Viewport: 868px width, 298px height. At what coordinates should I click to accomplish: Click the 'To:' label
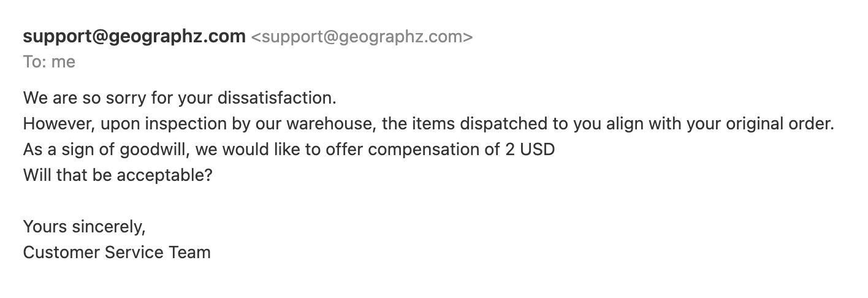[34, 62]
